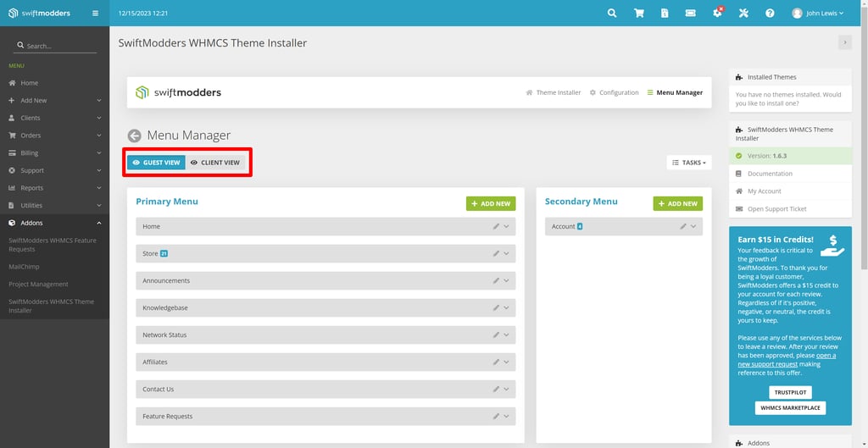Image resolution: width=868 pixels, height=448 pixels.
Task: Go to Home in sidebar
Action: tap(55, 83)
